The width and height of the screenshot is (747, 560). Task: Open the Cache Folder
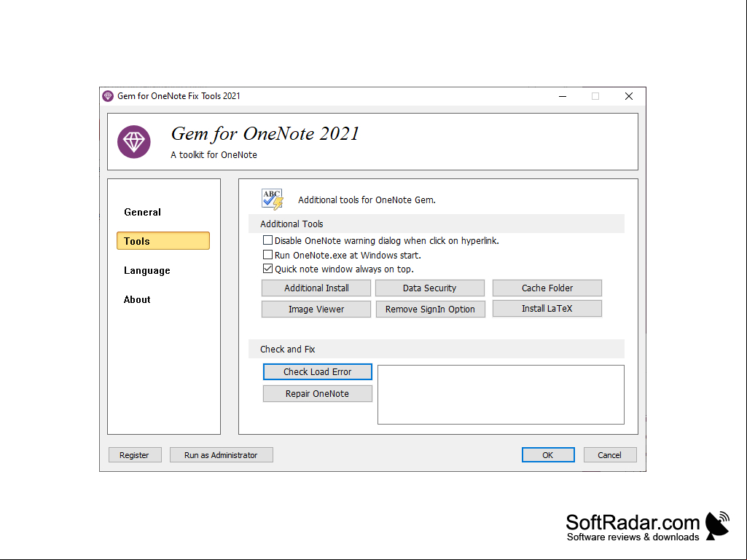pos(547,288)
